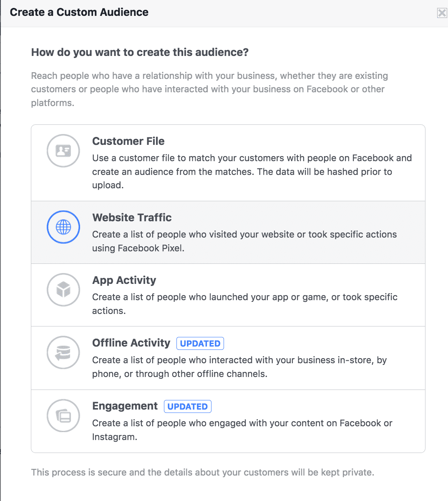Click the UPDATED badge beside Offline Activity

(x=200, y=343)
